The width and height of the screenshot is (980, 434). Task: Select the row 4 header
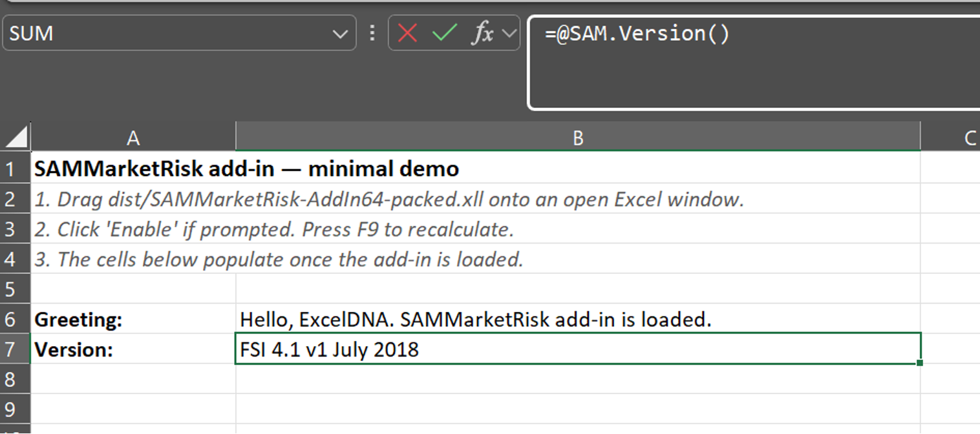click(x=15, y=258)
